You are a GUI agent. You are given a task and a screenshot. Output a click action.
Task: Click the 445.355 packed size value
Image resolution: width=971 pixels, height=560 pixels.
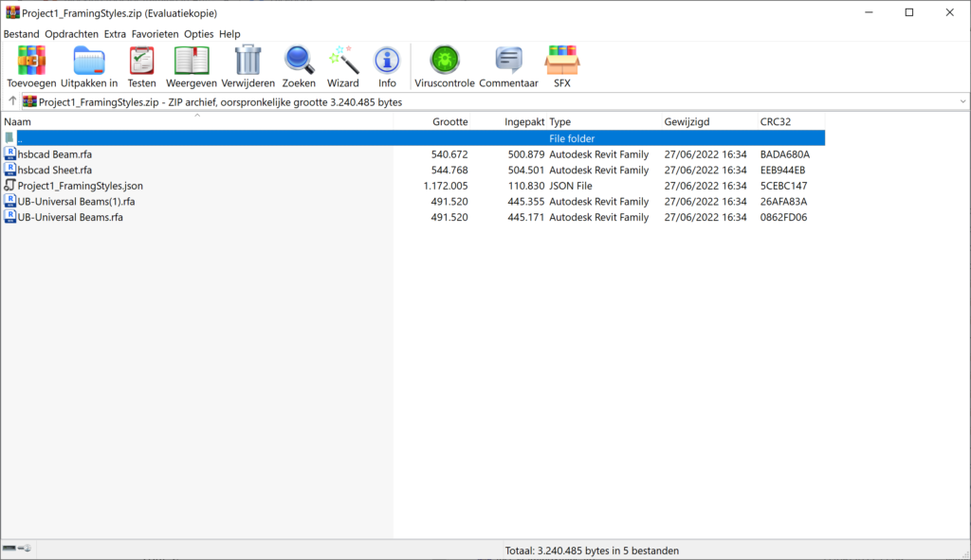526,201
